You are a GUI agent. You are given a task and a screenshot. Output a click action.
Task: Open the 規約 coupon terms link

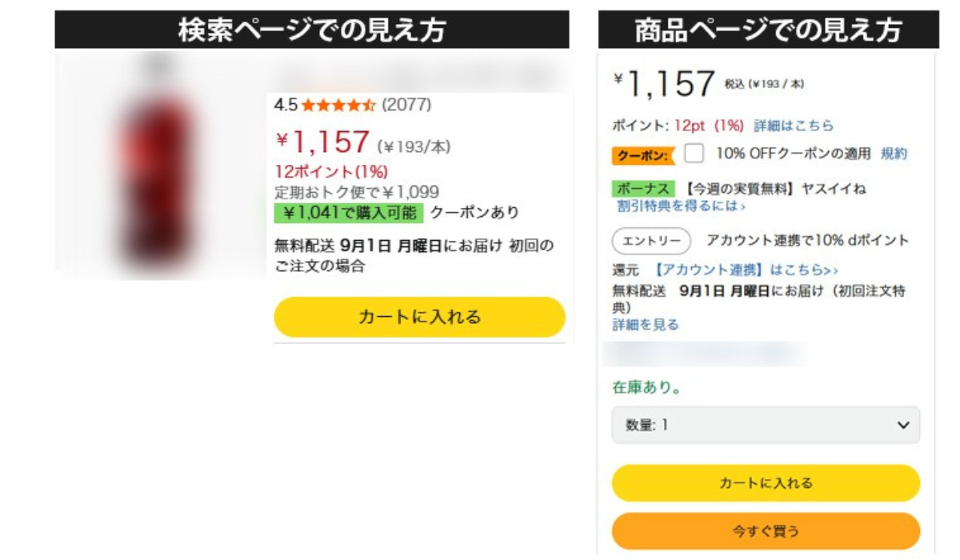894,154
